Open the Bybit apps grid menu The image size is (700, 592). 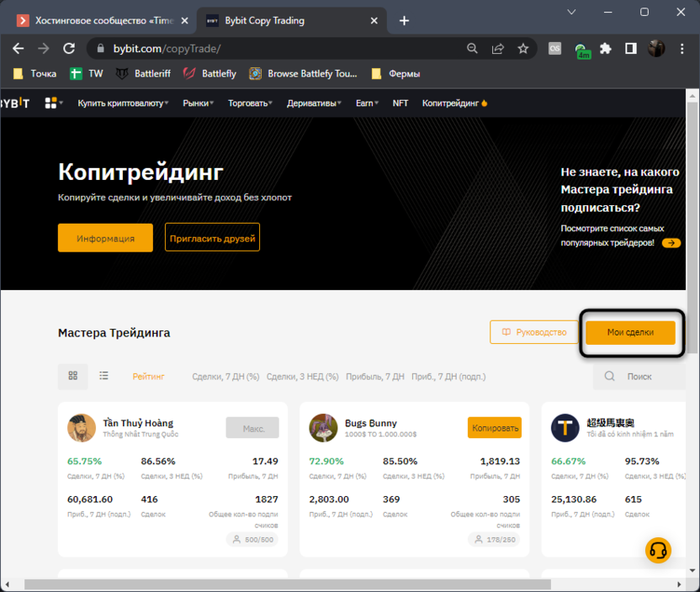pos(54,103)
